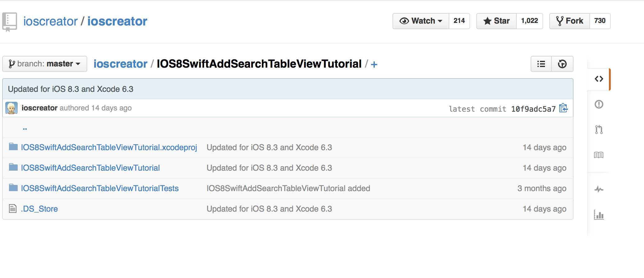Open IOS8SwiftAddSearchTableViewTutorial.xcodeproj folder
This screenshot has width=644, height=278.
(109, 147)
